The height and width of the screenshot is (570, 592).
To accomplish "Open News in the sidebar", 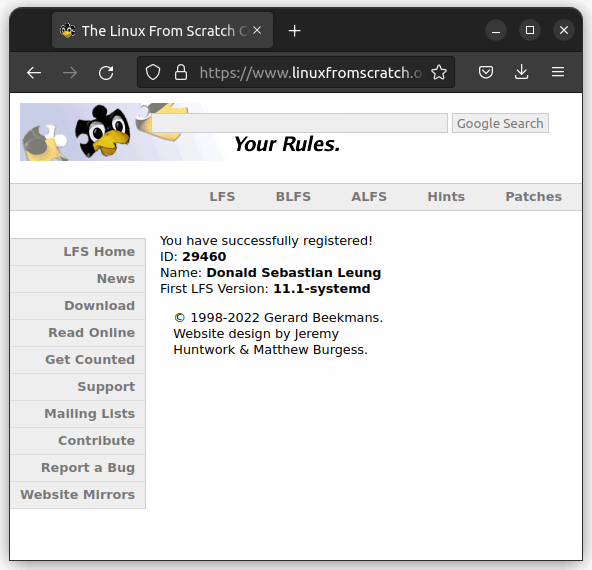I will tap(78, 279).
